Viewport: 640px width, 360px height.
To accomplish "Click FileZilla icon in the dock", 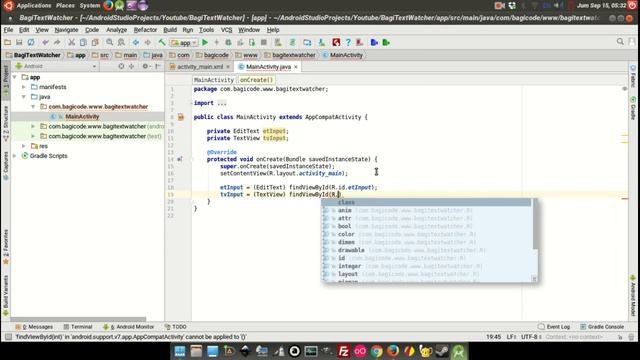I will point(344,351).
